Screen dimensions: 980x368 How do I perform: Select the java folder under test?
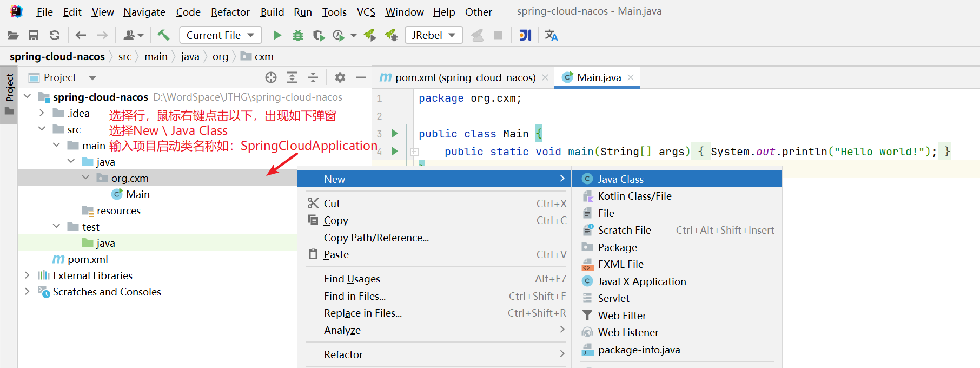[x=105, y=243]
